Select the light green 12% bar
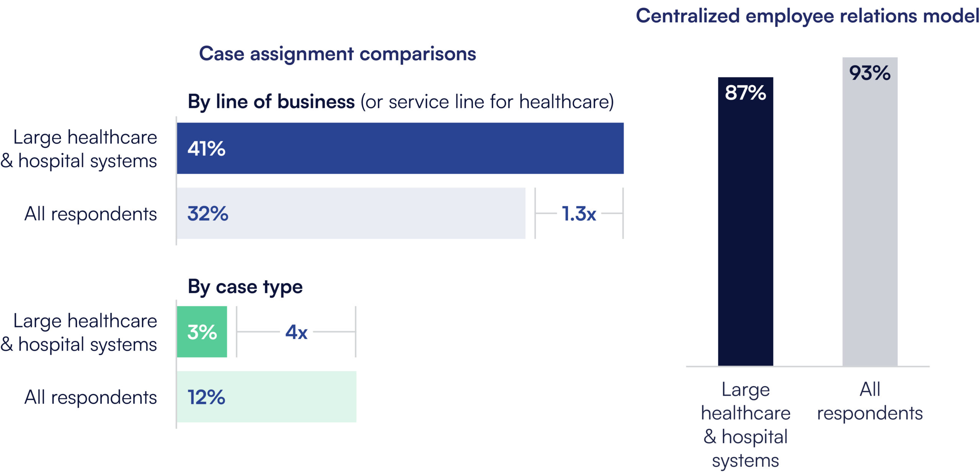 (266, 397)
